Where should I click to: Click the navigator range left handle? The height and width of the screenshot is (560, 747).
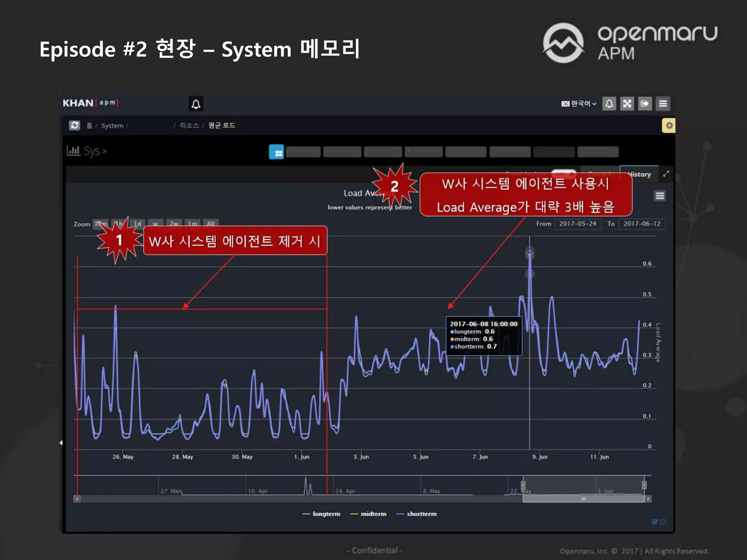coord(523,485)
